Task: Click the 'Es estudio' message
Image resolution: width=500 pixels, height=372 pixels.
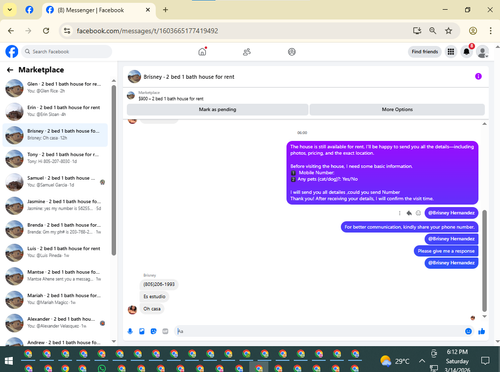Action: point(154,296)
